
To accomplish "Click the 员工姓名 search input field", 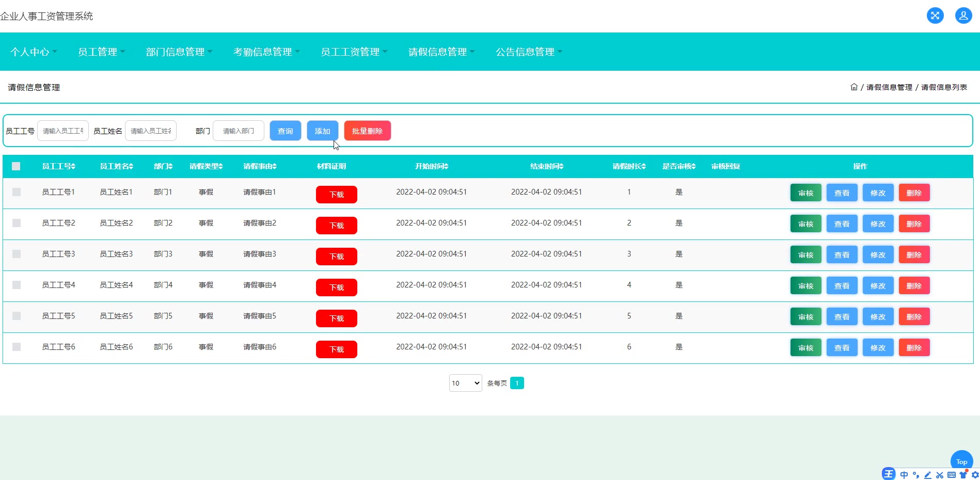I will [x=151, y=131].
